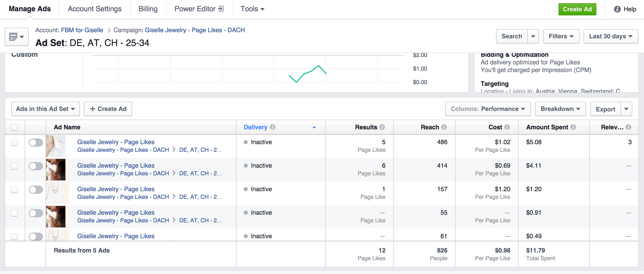Open the Columns: Performance dropdown

click(x=488, y=109)
